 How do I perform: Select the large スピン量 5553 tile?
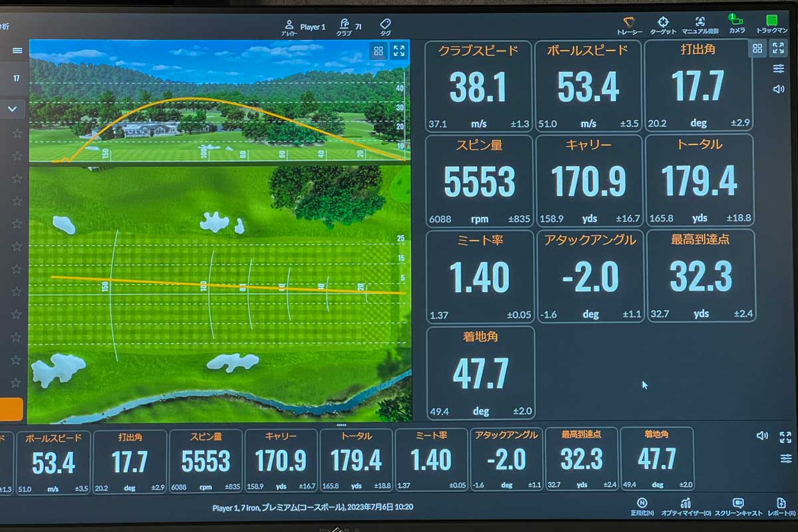point(479,181)
